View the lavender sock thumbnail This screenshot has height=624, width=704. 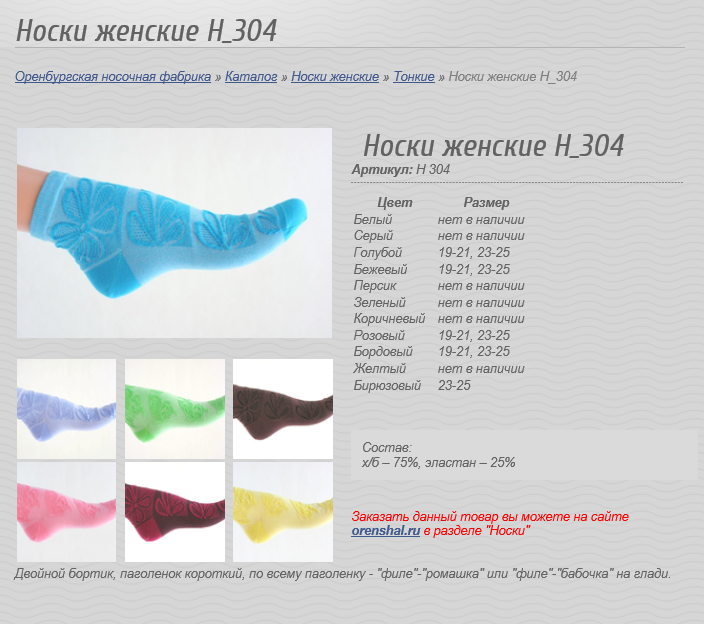[66, 409]
